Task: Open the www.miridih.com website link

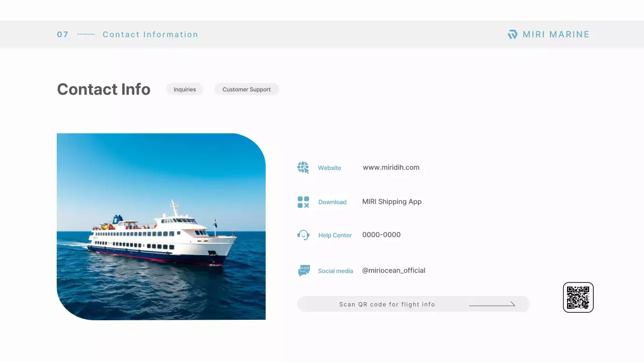Action: (391, 167)
